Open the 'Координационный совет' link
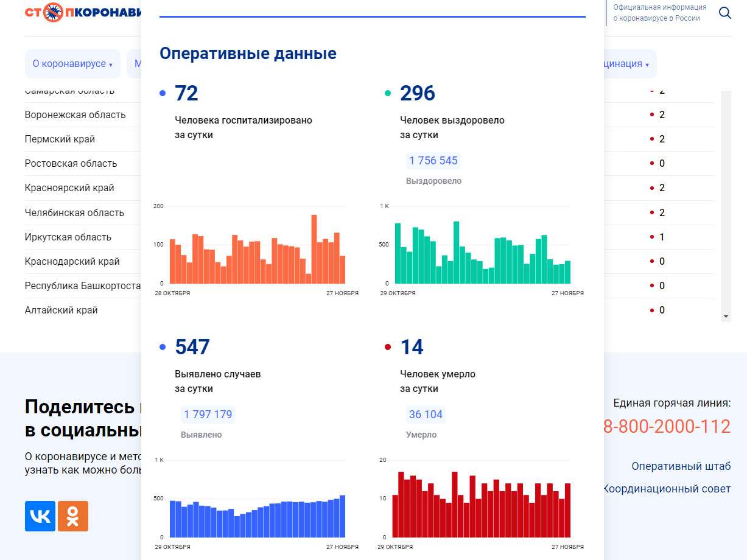Screen dimensions: 747x560 click(x=667, y=489)
